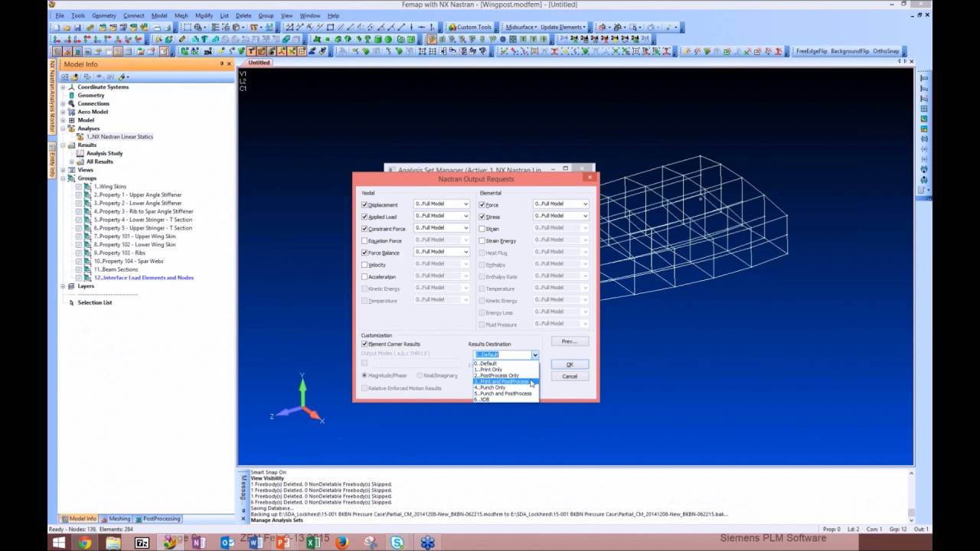980x551 pixels.
Task: Open the Midsurface toolbar dropdown
Action: 523,28
